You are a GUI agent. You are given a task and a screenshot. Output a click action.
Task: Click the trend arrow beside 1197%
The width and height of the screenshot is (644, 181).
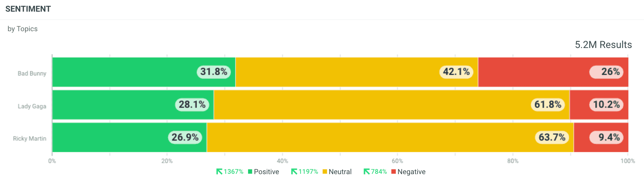click(294, 172)
